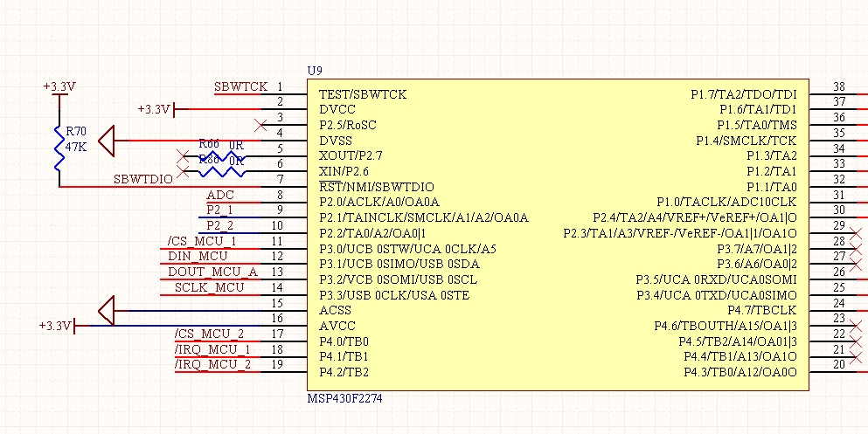Select the P2.0/ACLK/A0/OA0A pin name
868x434 pixels.
click(379, 203)
